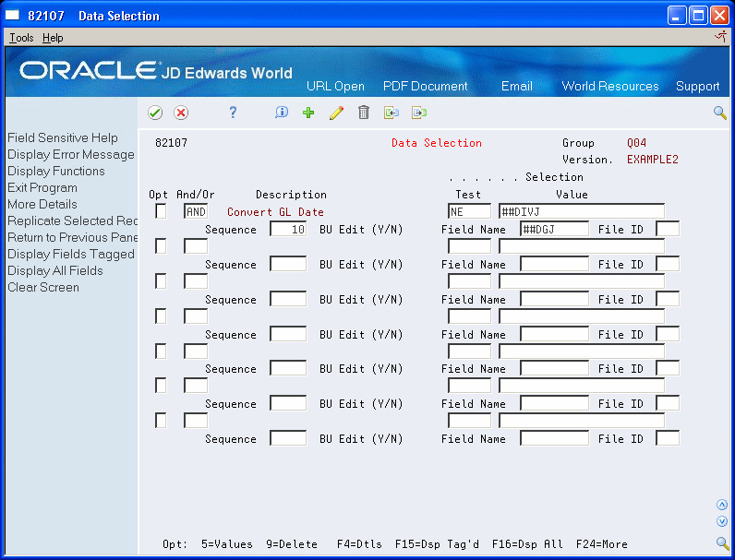Click the red X cancel icon
The image size is (735, 560).
(181, 113)
